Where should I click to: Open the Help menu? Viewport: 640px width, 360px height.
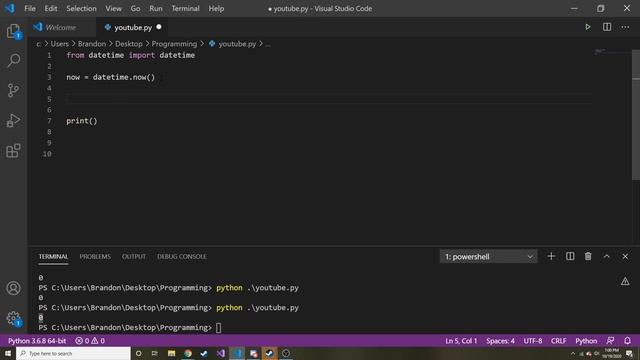click(x=216, y=8)
